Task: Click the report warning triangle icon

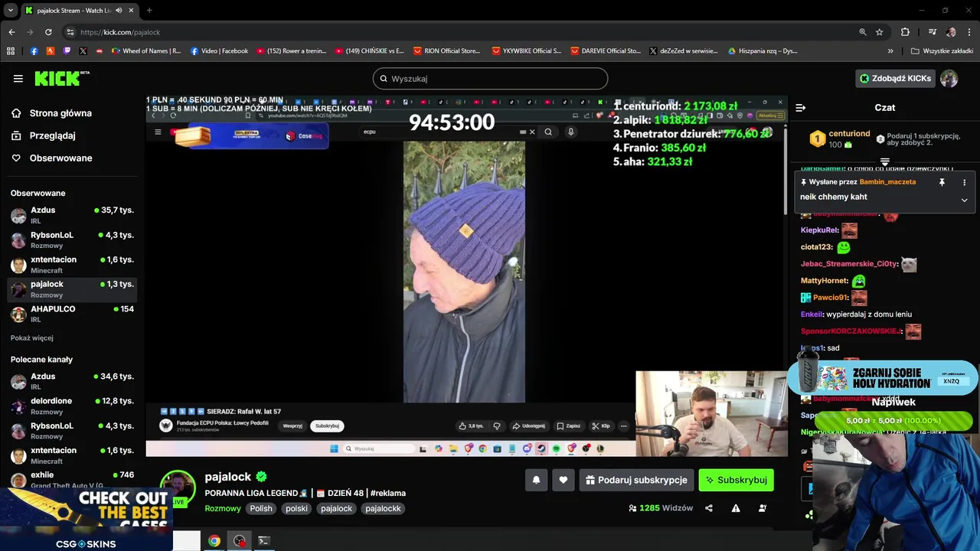Action: pos(736,508)
